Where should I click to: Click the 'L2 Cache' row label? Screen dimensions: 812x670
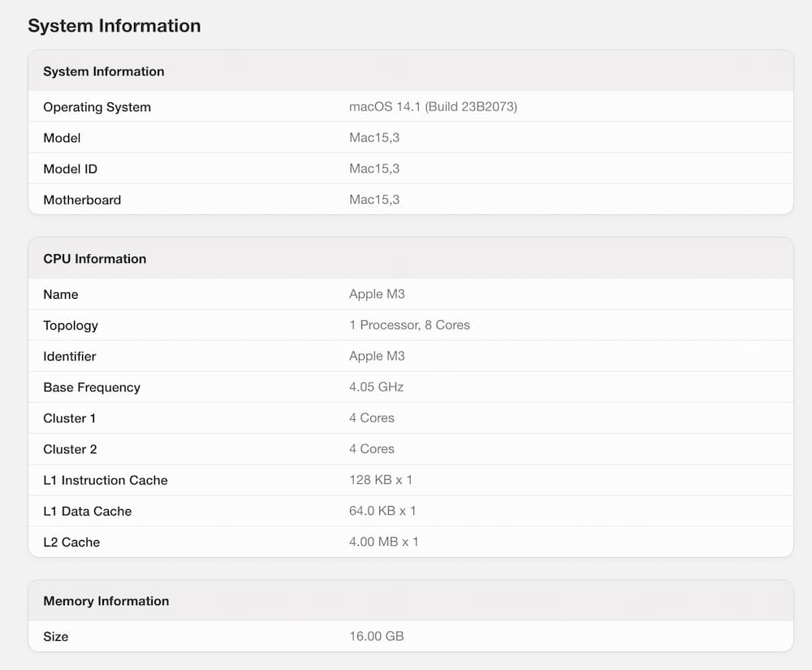[x=71, y=542]
